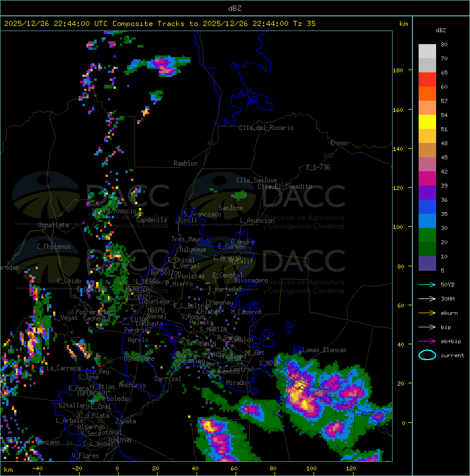Click the 'Tz 35' threshold text in header

[304, 23]
